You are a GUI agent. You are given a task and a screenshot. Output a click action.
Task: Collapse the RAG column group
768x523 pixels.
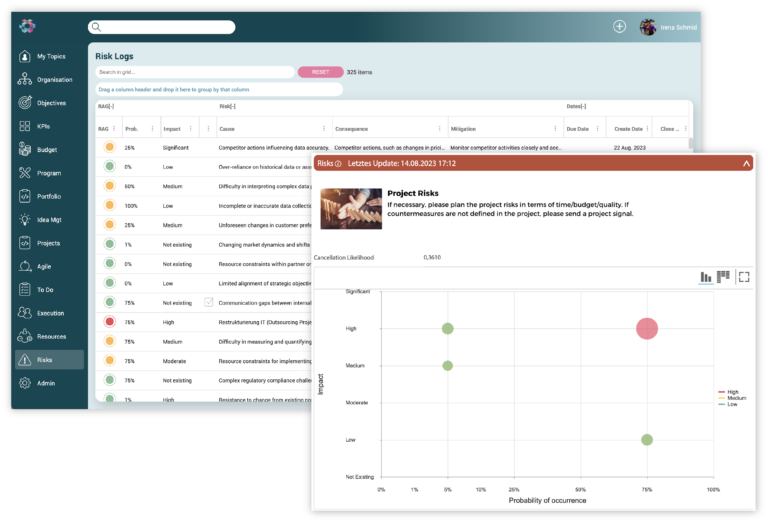[105, 106]
